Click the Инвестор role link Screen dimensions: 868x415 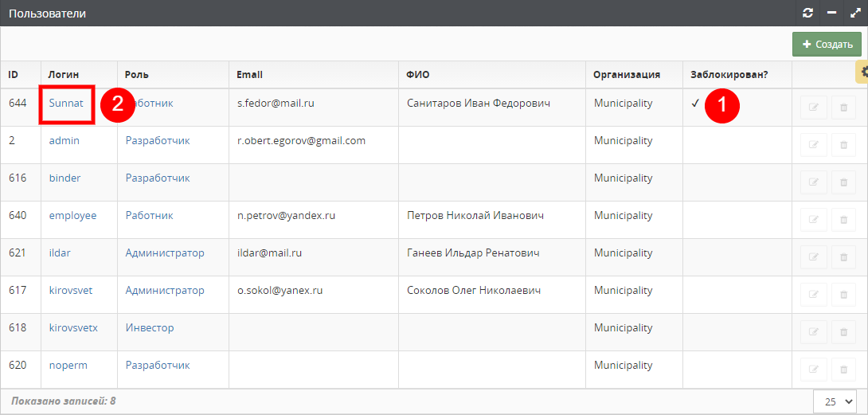[150, 328]
